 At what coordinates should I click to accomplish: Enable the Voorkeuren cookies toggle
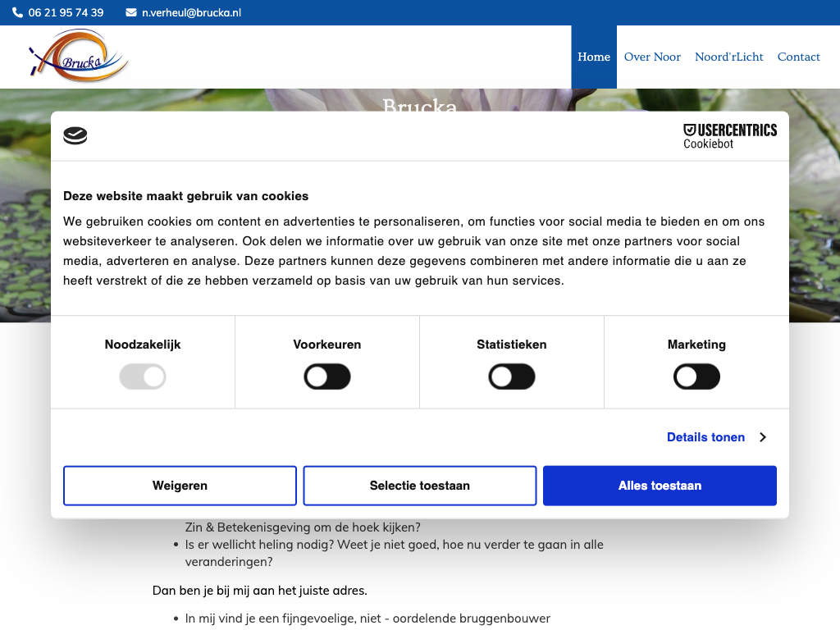pyautogui.click(x=327, y=377)
